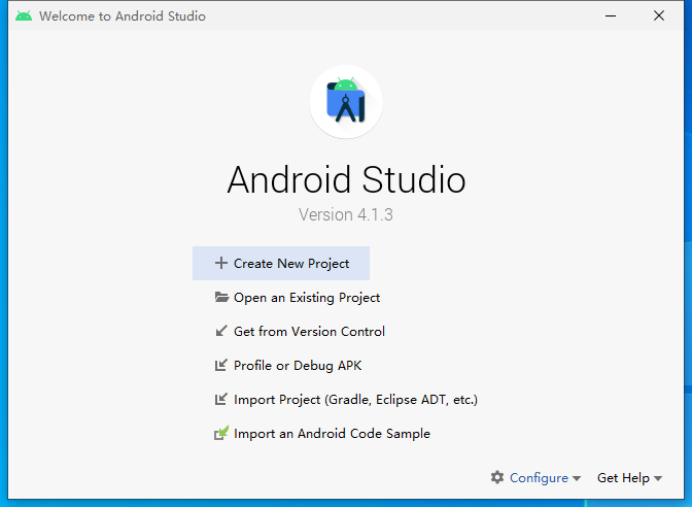Open Profile or Debug APK

coord(288,366)
